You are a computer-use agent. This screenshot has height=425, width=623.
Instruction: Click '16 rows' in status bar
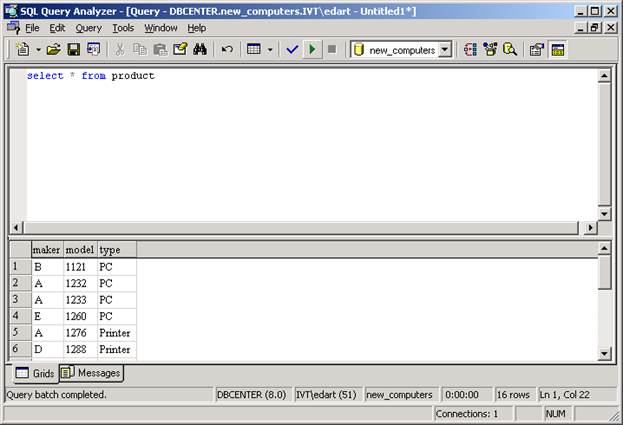click(513, 395)
